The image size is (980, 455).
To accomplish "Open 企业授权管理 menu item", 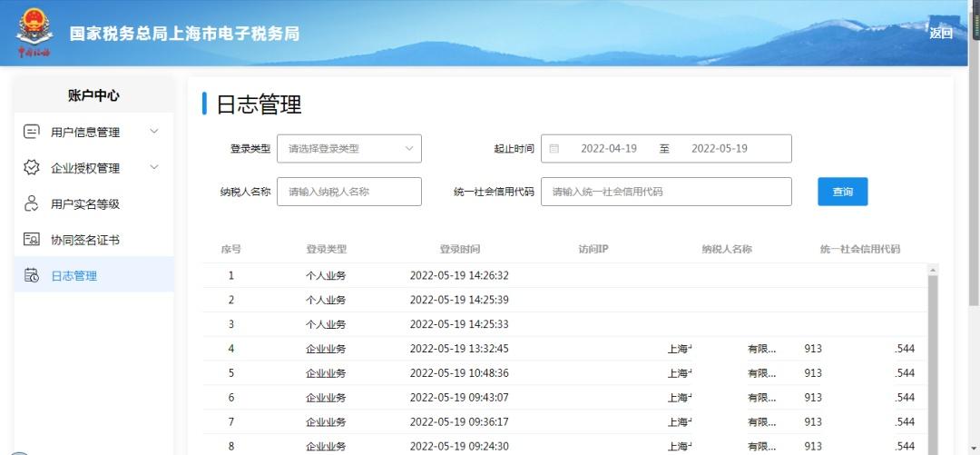I will point(93,168).
